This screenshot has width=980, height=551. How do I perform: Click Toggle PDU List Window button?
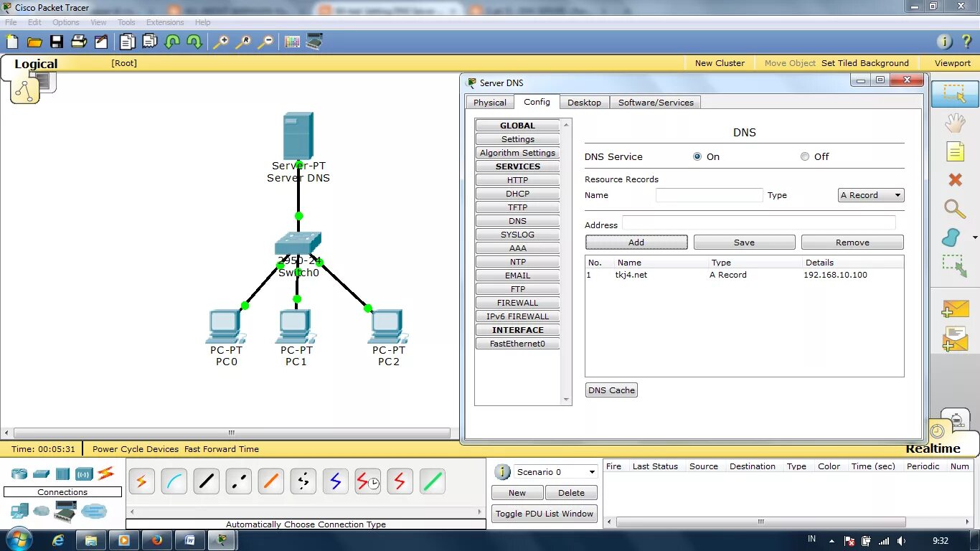pyautogui.click(x=545, y=514)
